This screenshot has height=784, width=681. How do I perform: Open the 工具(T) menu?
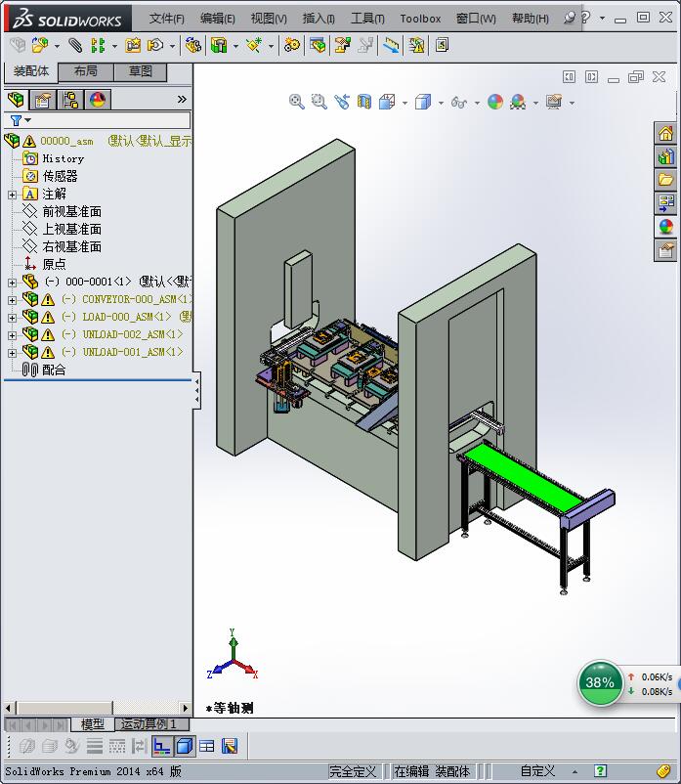367,19
